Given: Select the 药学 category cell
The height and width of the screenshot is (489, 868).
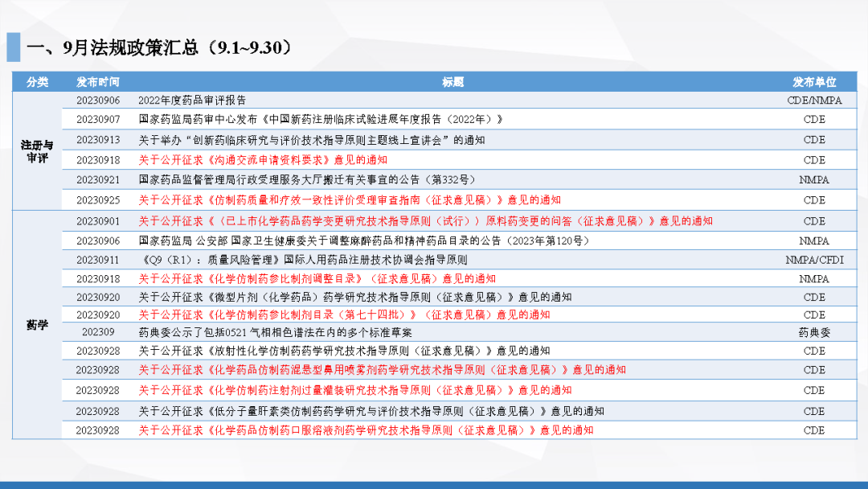Looking at the screenshot, I should tap(37, 326).
